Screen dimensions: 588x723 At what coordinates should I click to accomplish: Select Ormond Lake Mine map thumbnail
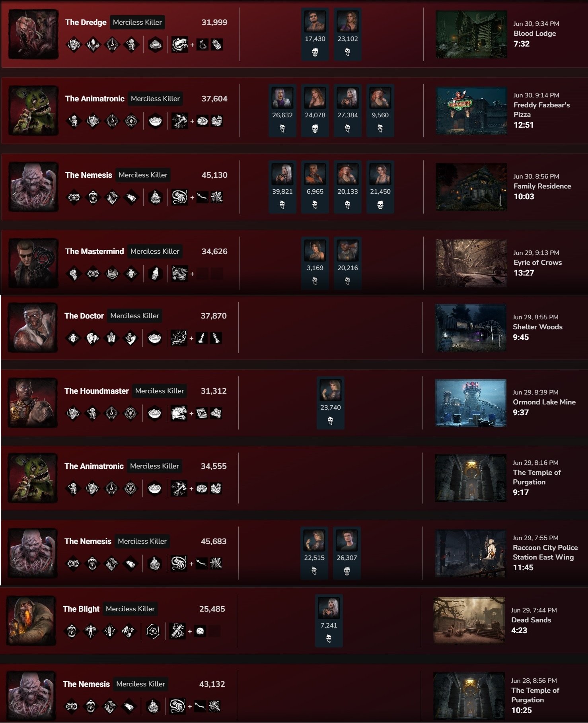[x=471, y=403]
